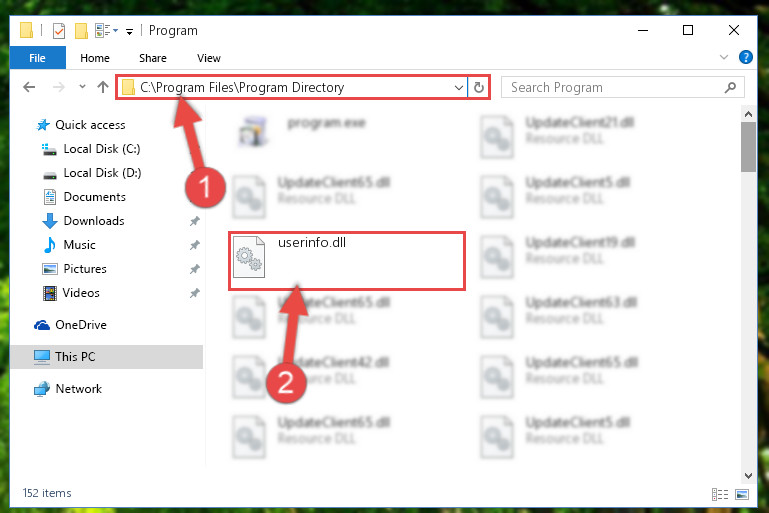Expand the ribbon with the chevron
The width and height of the screenshot is (769, 513).
(723, 57)
